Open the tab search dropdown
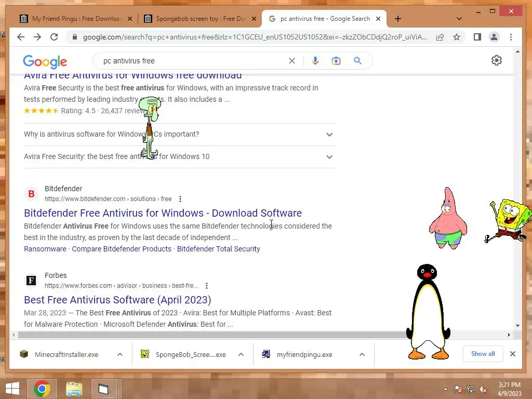This screenshot has width=532, height=399. click(x=459, y=19)
